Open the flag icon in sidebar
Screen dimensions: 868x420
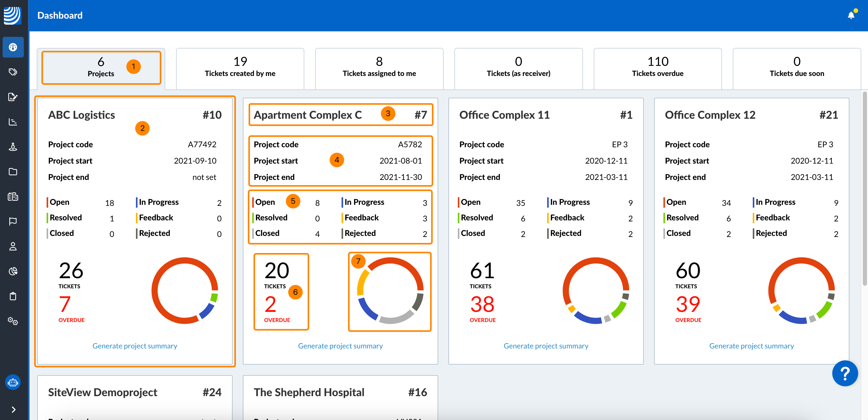click(x=13, y=221)
